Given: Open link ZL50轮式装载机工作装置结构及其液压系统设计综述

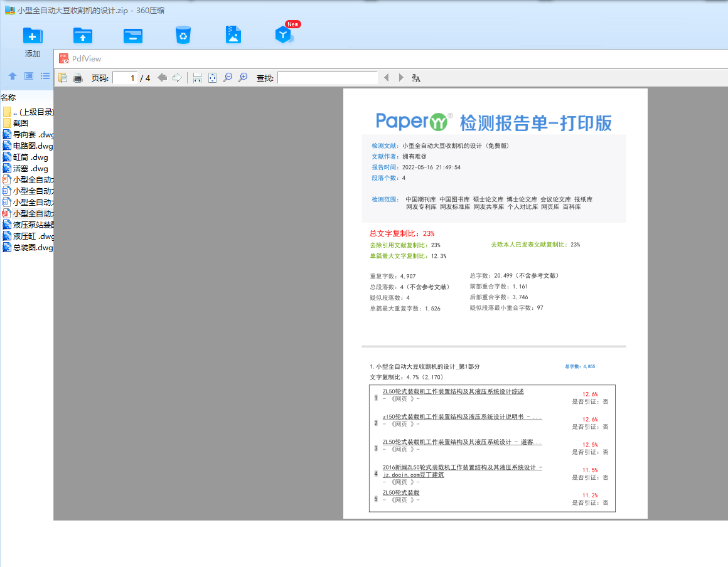Looking at the screenshot, I should click(x=452, y=391).
